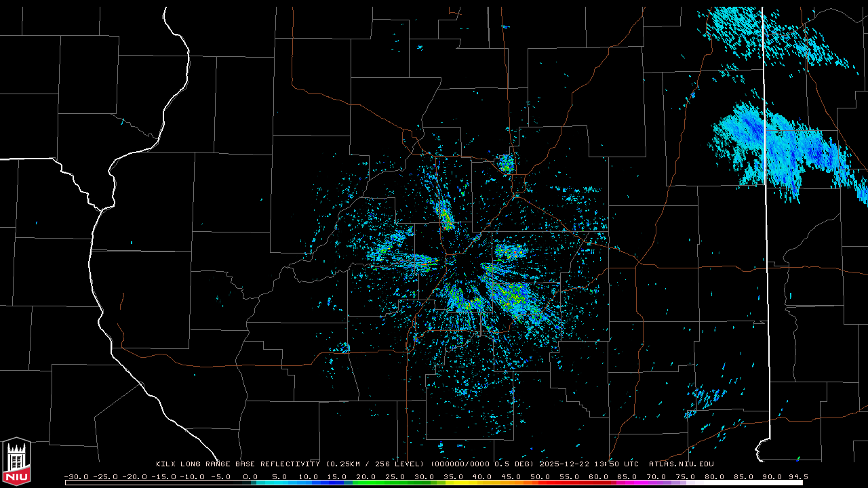Click the ATLAS.NIU.EDU text
The height and width of the screenshot is (488, 868).
(x=681, y=464)
